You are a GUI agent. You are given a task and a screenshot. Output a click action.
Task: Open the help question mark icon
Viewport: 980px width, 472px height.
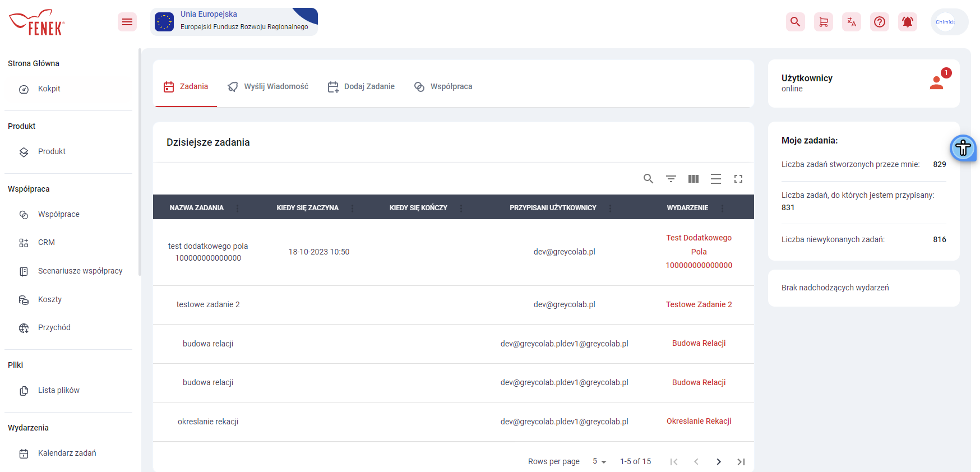click(x=879, y=22)
